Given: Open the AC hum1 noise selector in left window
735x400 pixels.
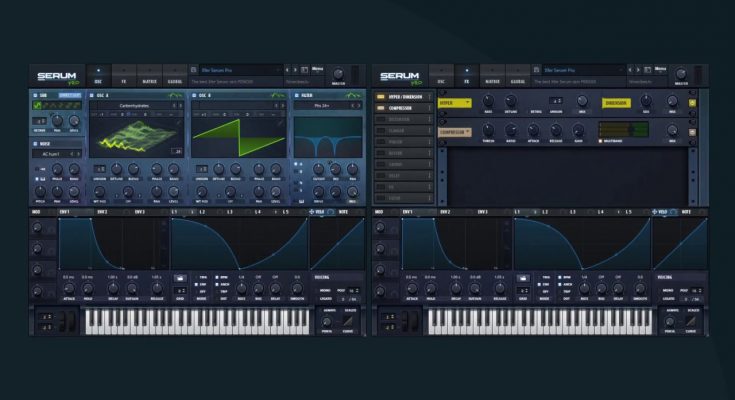Looking at the screenshot, I should tap(52, 154).
